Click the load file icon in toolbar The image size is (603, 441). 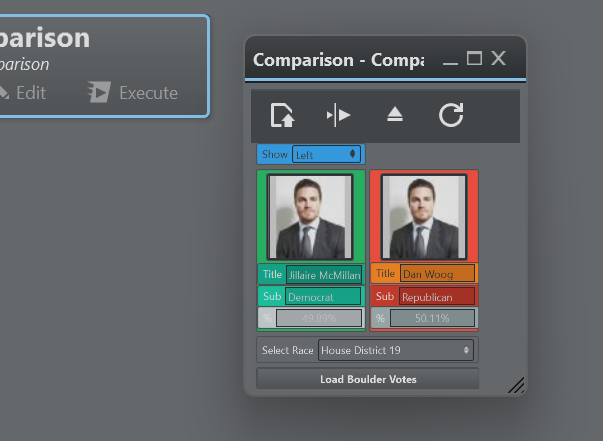coord(283,115)
